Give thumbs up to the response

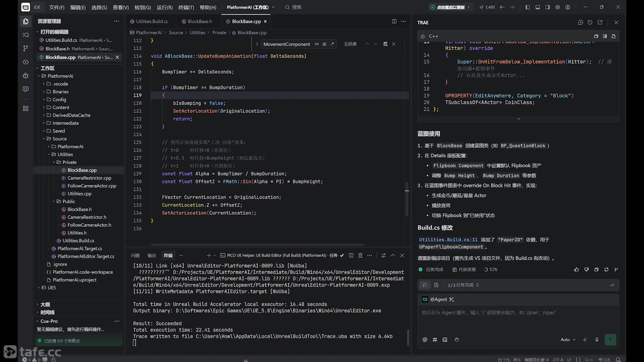[577, 269]
